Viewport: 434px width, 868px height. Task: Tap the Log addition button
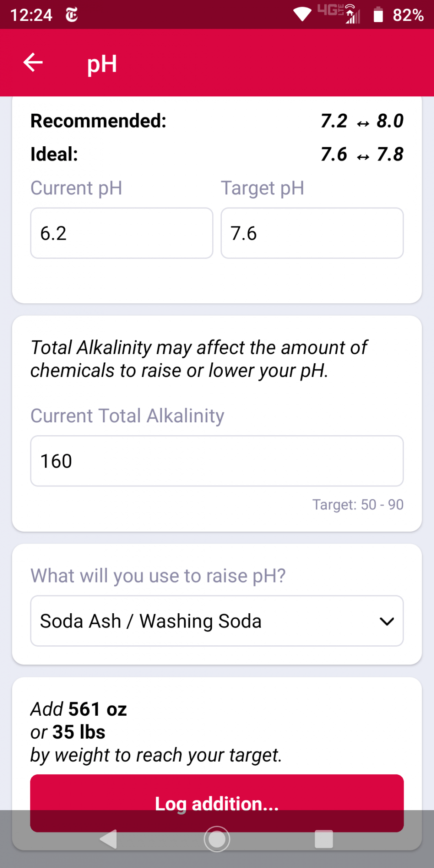(x=217, y=803)
